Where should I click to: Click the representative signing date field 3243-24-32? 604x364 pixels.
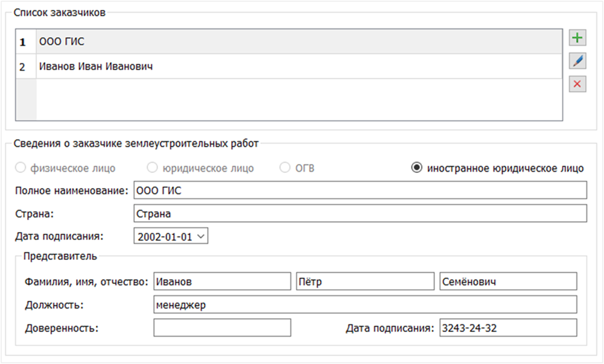click(x=508, y=328)
